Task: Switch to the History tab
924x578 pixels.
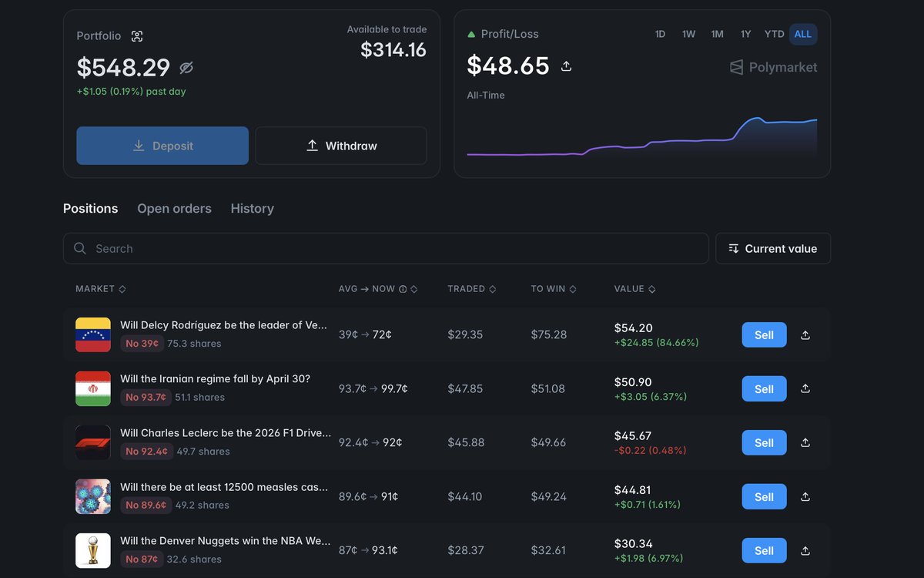Action: point(252,208)
